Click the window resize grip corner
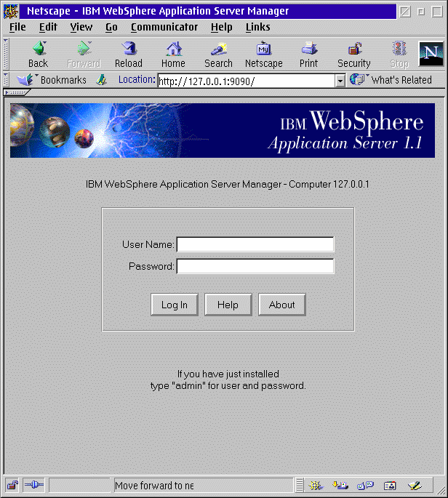Viewport: 448px width, 498px height. (x=440, y=490)
